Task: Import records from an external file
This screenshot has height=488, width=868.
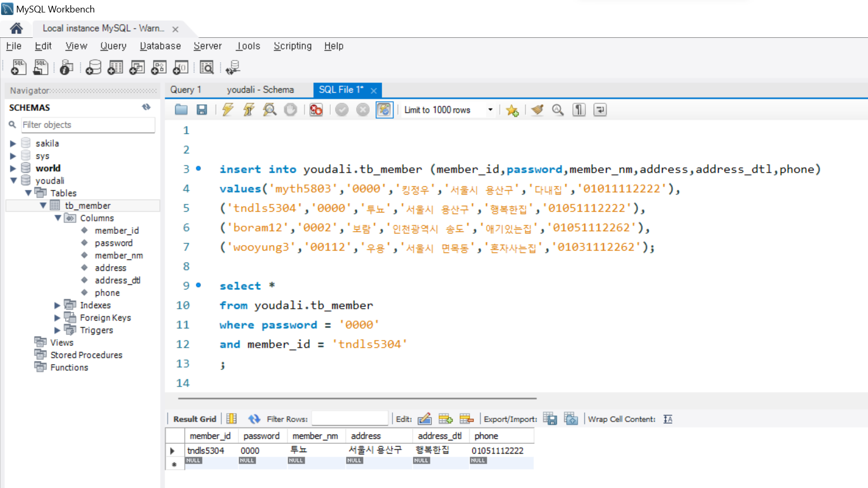Action: [x=571, y=419]
